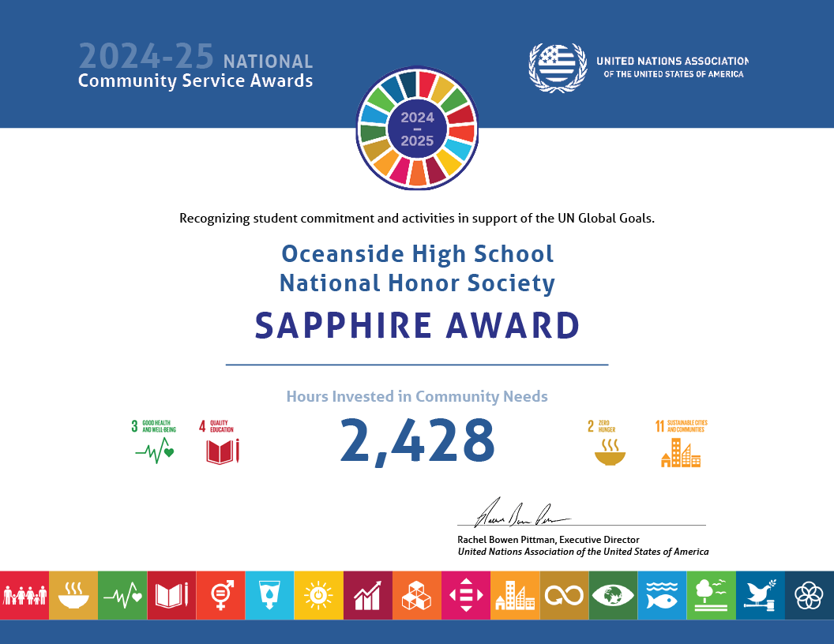Click the gender equality symbol tile

tap(220, 595)
